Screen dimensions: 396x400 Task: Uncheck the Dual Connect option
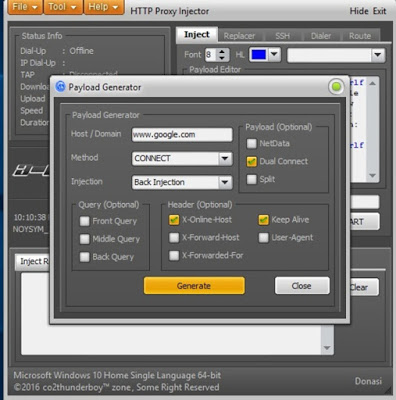[x=251, y=161]
